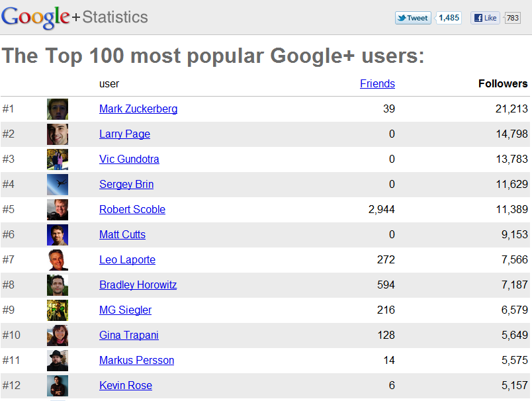Click Bradley Horowitz's profile photo
This screenshot has height=401, width=532.
coord(58,285)
